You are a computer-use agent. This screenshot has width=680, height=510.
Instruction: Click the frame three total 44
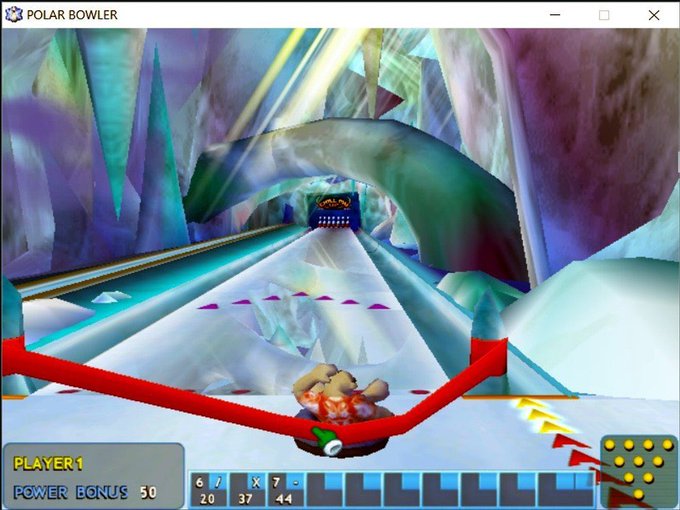coord(284,499)
